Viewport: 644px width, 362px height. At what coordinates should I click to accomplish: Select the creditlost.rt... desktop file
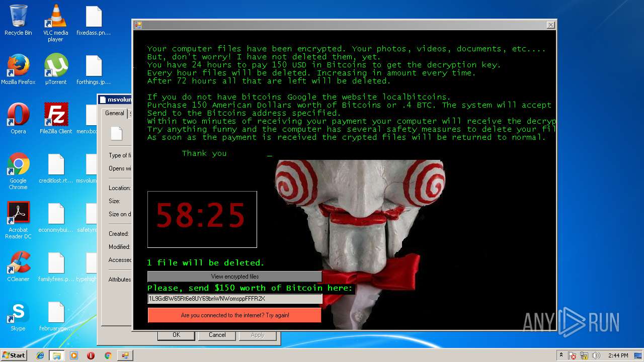(56, 168)
